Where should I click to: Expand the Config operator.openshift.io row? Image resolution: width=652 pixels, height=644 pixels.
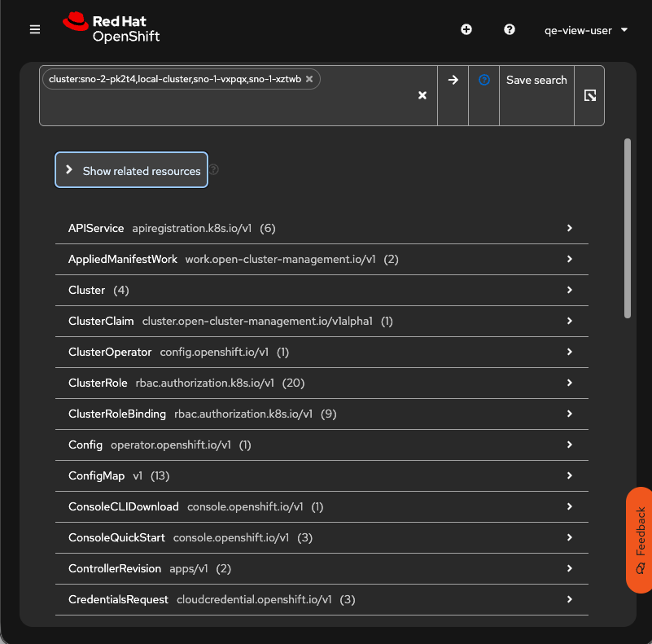click(x=322, y=445)
